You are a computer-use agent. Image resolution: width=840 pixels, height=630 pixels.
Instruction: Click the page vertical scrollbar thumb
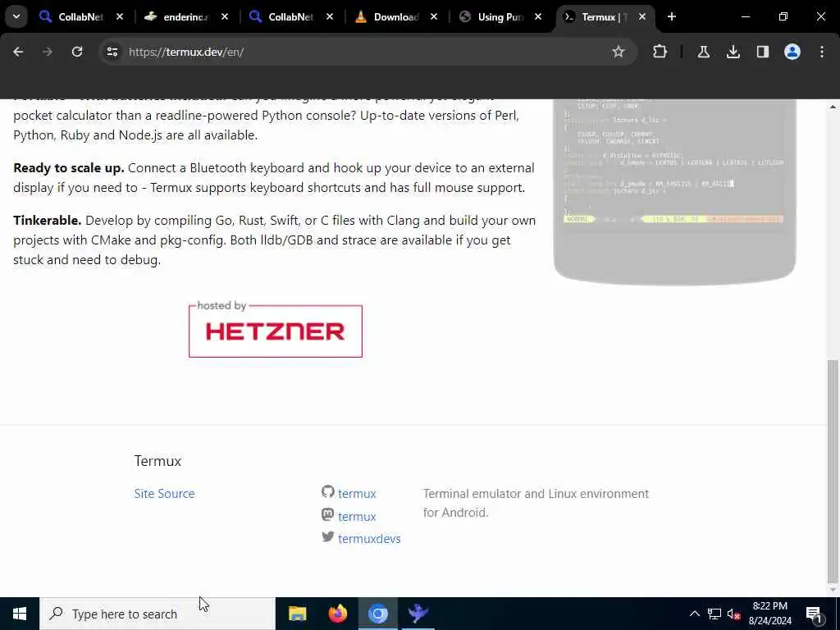(x=833, y=472)
